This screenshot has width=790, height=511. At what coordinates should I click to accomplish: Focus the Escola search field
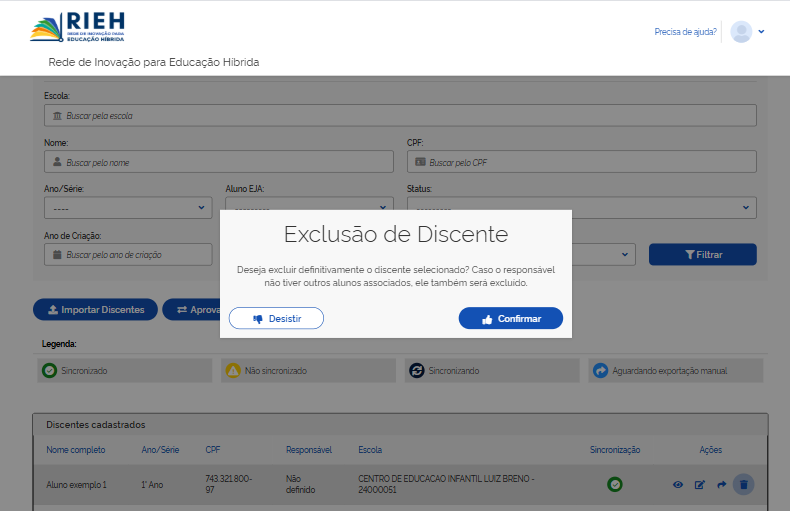(x=400, y=116)
